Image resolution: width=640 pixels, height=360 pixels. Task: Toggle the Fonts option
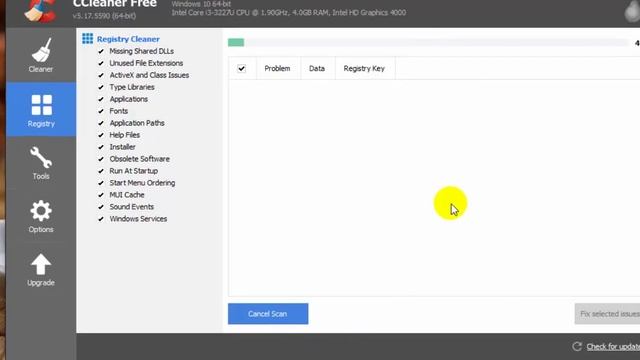(101, 111)
